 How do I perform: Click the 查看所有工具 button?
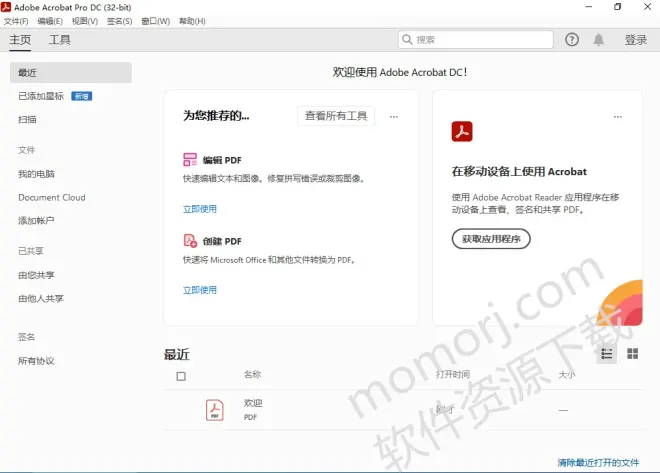(336, 116)
